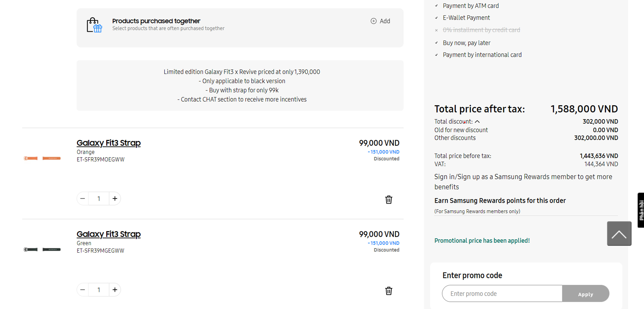
Task: Click the green strap product thumbnail
Action: pyautogui.click(x=42, y=249)
